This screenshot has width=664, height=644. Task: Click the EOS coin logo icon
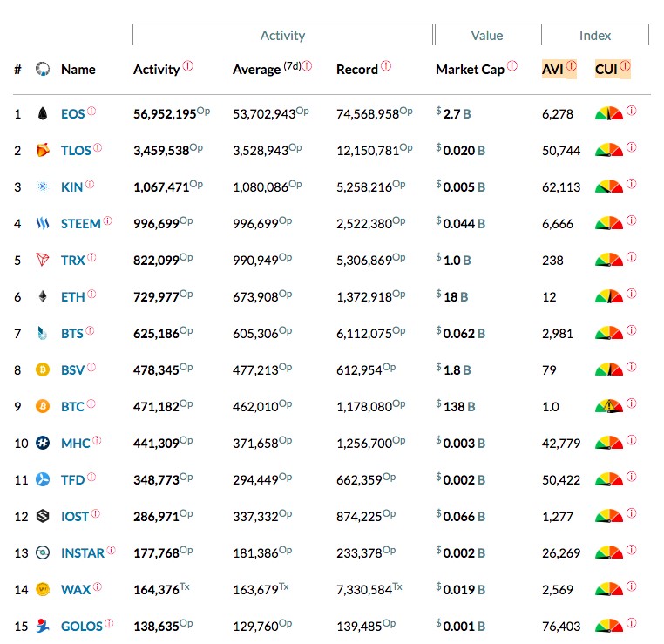(x=43, y=113)
